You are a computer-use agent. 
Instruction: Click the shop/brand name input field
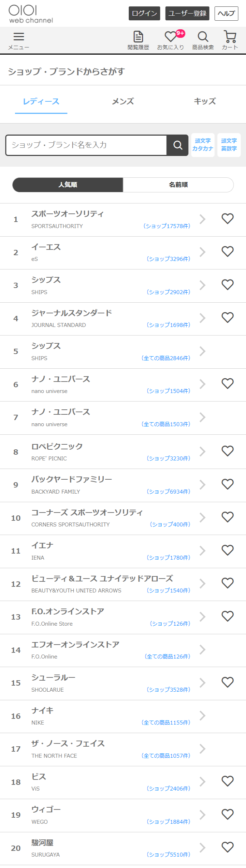[x=87, y=145]
